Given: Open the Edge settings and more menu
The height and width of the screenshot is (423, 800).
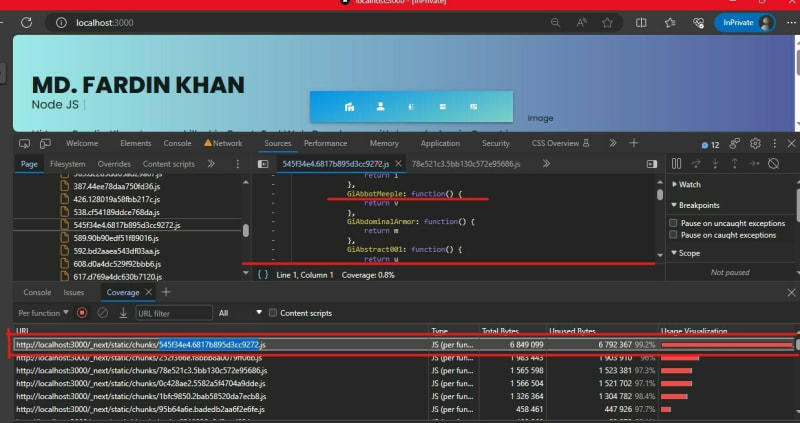Looking at the screenshot, I should 791,22.
